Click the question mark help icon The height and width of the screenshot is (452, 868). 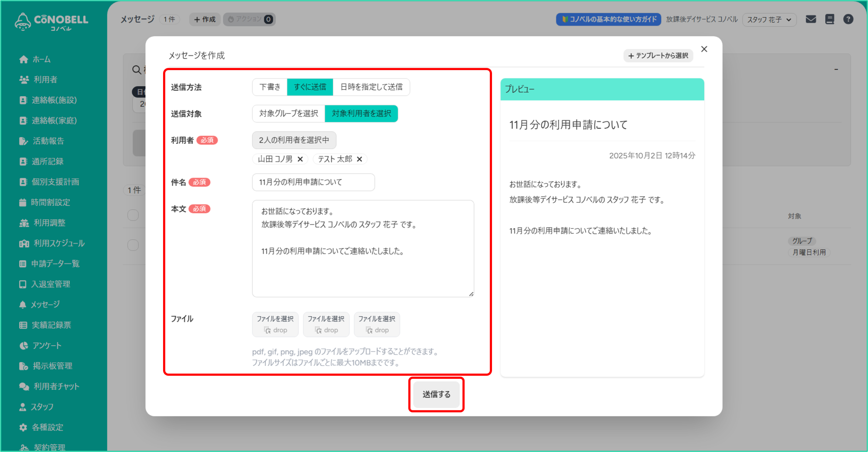pyautogui.click(x=848, y=19)
